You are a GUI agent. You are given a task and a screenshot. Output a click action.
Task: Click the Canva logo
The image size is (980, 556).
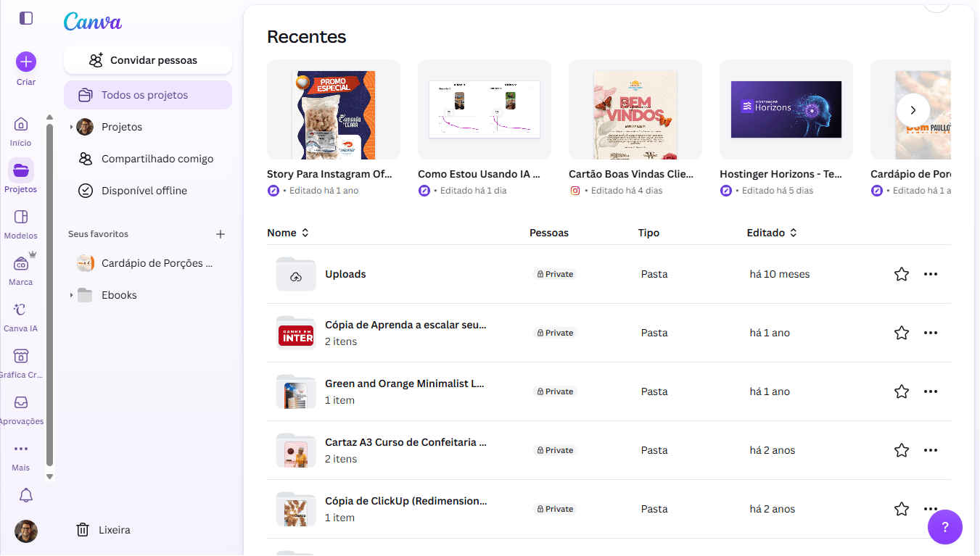click(93, 21)
